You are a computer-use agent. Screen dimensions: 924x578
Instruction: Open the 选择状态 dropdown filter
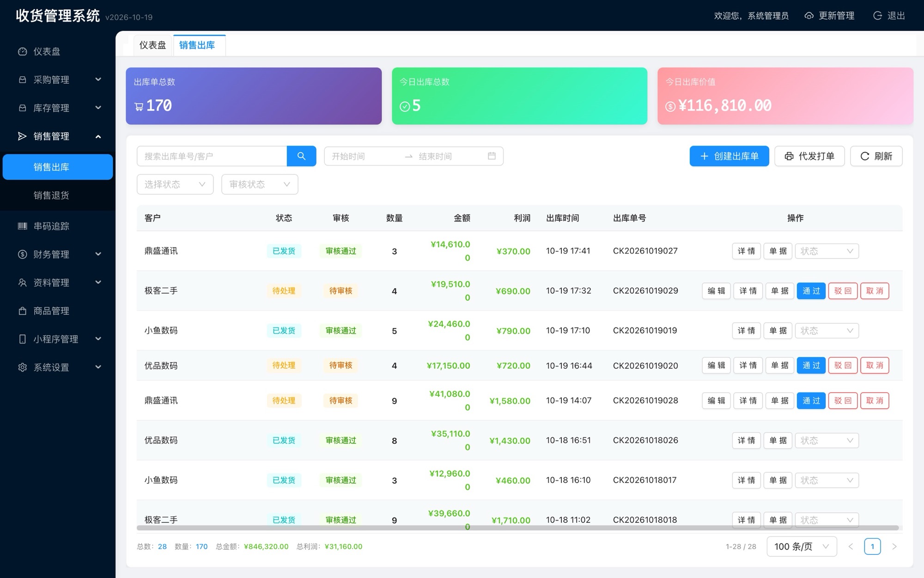point(175,184)
